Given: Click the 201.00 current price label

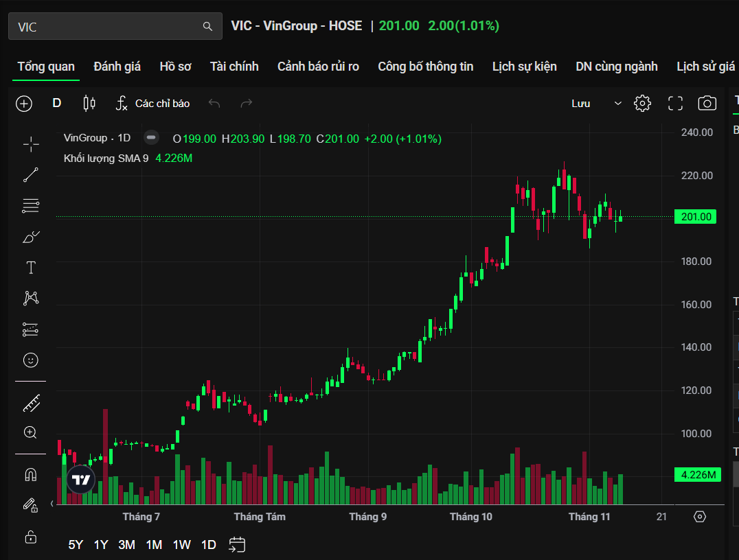Looking at the screenshot, I should [695, 217].
